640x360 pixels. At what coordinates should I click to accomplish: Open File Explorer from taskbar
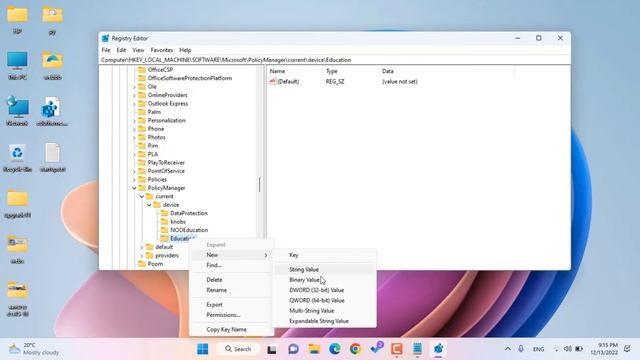(314, 349)
